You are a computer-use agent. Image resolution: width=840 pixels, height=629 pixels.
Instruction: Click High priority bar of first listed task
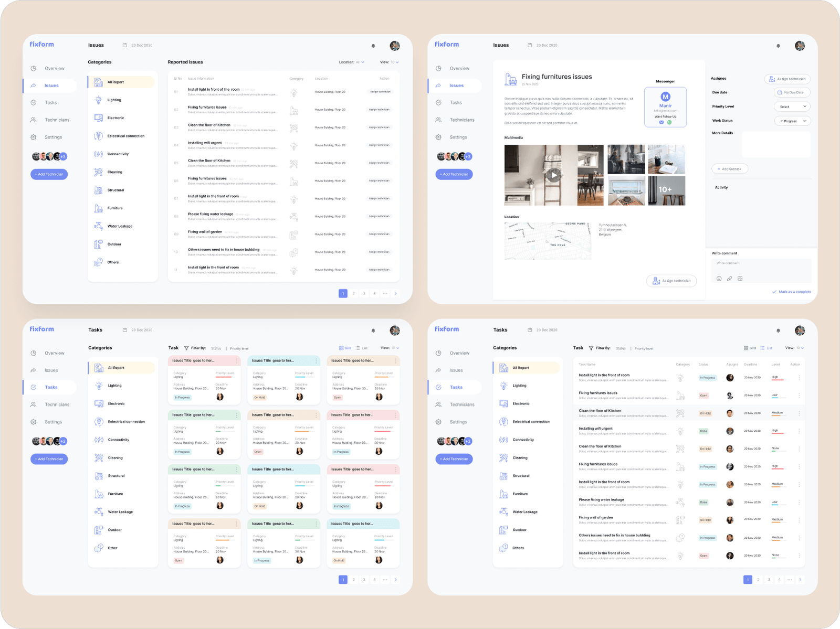click(x=778, y=380)
